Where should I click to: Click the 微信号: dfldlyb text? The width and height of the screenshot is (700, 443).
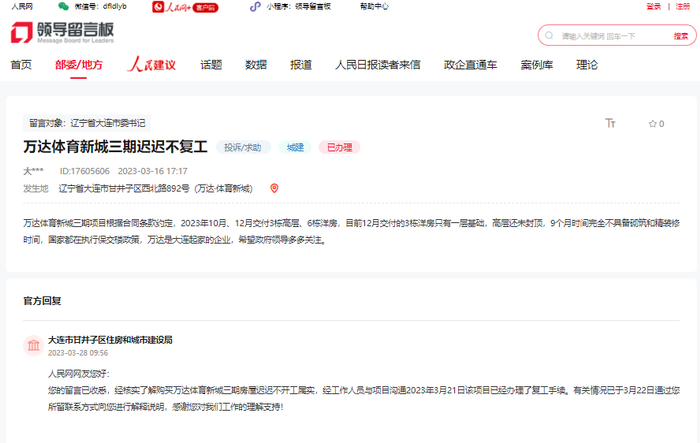click(x=100, y=7)
